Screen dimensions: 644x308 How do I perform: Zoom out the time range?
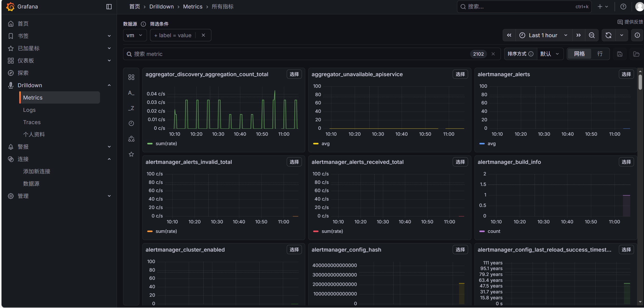point(592,35)
